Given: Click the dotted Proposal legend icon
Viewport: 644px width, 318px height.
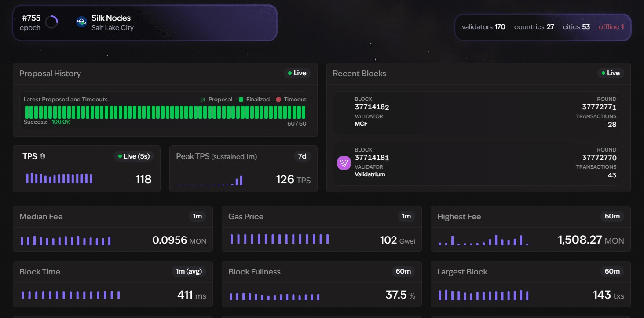Looking at the screenshot, I should 203,100.
